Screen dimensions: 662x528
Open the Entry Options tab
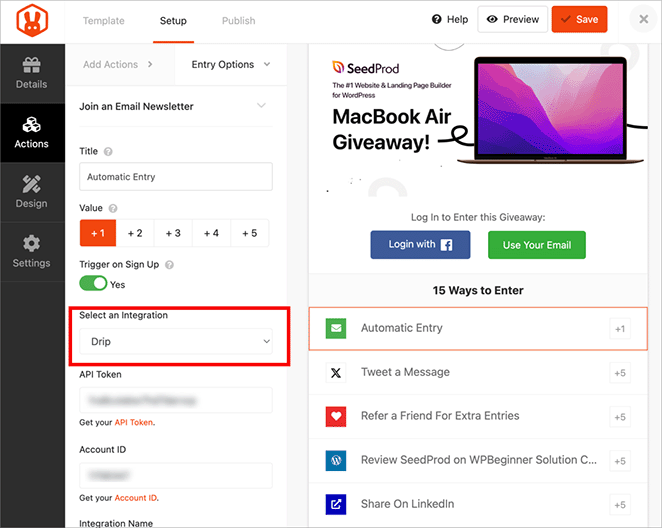coord(231,64)
